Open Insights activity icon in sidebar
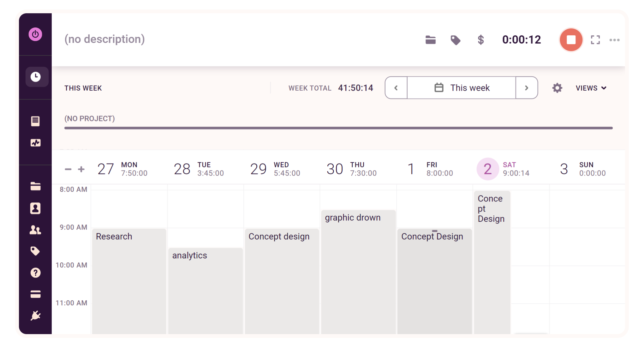The width and height of the screenshot is (644, 348). (x=35, y=143)
